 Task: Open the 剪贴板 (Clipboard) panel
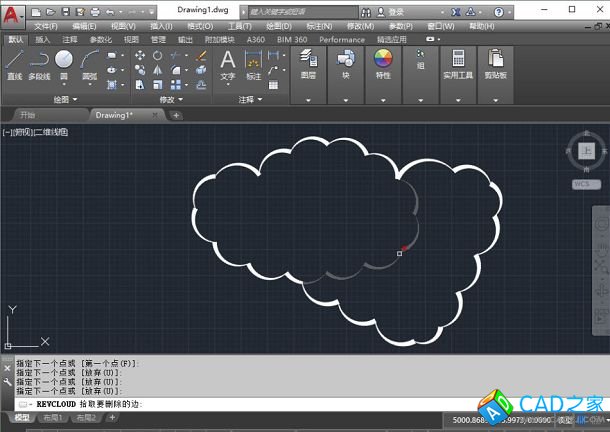click(x=495, y=60)
